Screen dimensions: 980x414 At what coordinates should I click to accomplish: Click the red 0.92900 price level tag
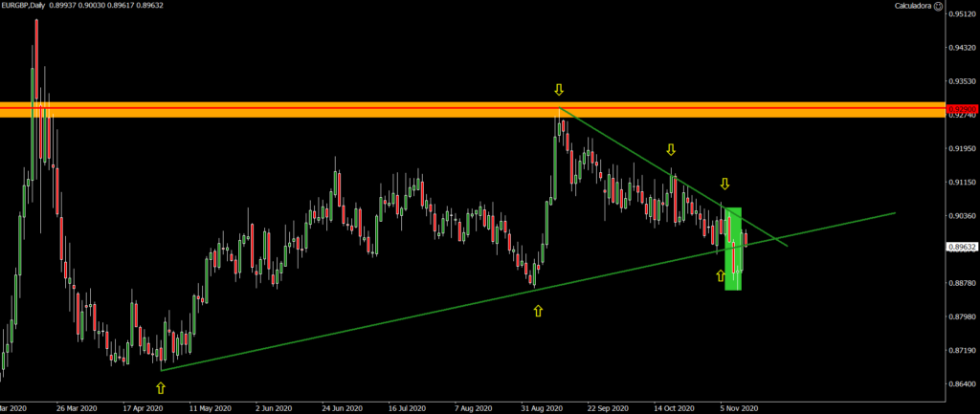coord(962,110)
